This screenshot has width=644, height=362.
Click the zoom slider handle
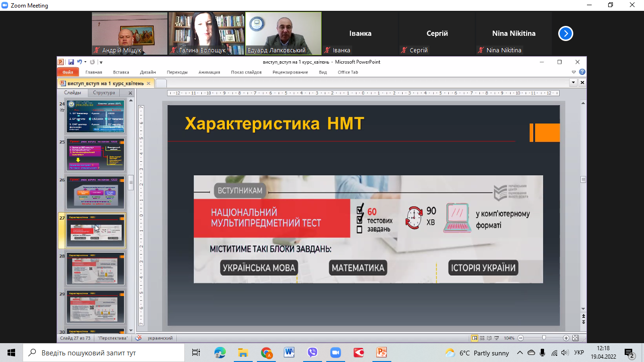[544, 338]
